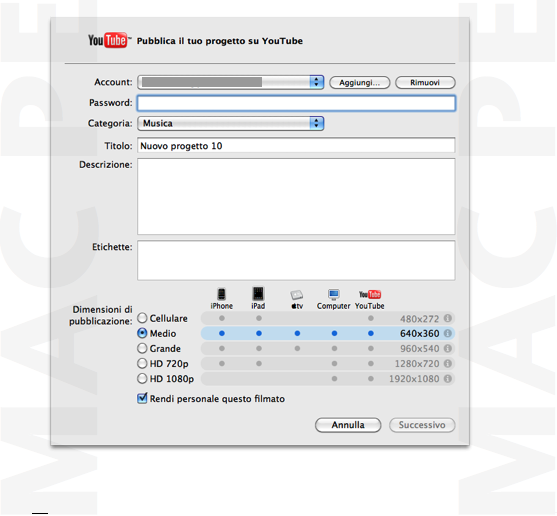The width and height of the screenshot is (557, 516).
Task: Show info for 1280x720 size
Action: 448,364
